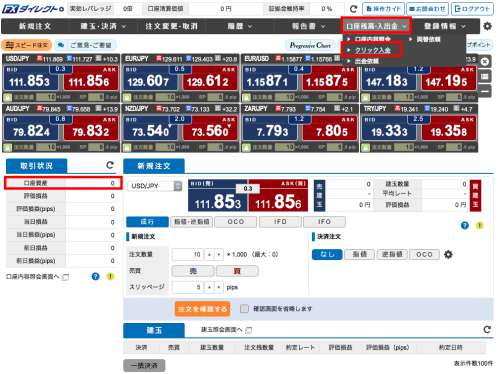
Task: Open help icon under 取引状況 table
Action: tap(96, 276)
